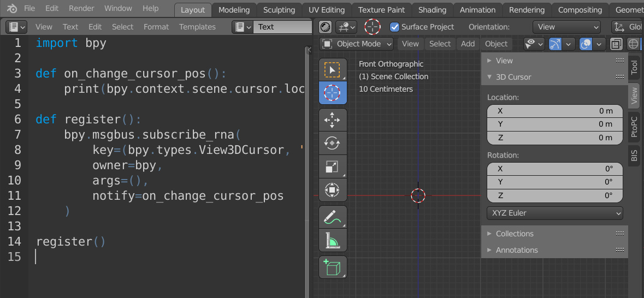Switch to the Shading workspace tab
Viewport: 644px width, 298px height.
coord(433,10)
